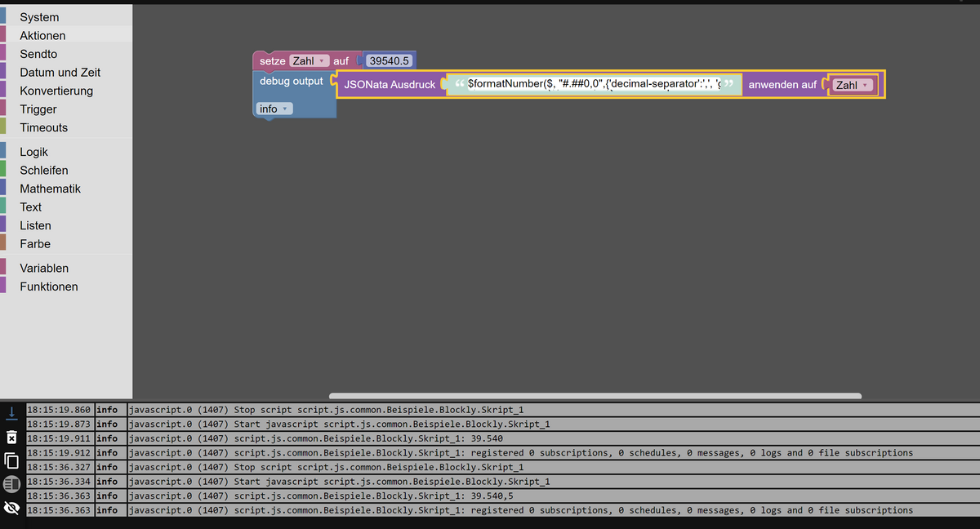Screen dimensions: 980x529
Task: Edit the 39540.5 value field
Action: pyautogui.click(x=389, y=60)
